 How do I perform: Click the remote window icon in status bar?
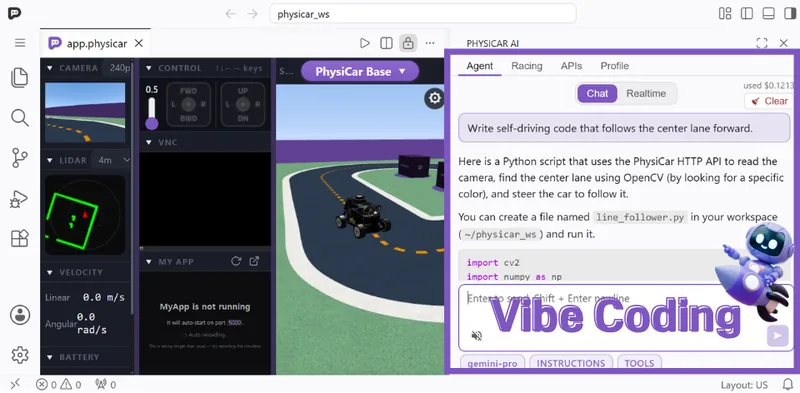(x=15, y=384)
